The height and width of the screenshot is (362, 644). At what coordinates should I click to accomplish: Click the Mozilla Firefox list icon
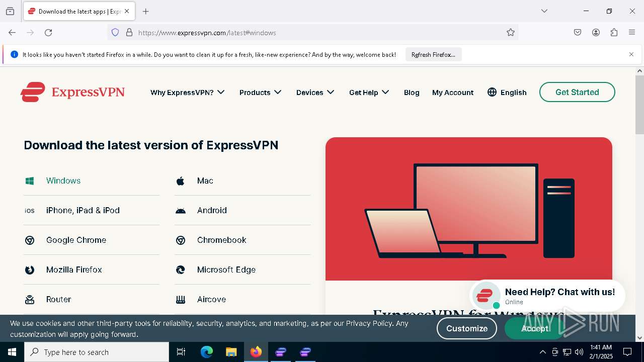pyautogui.click(x=30, y=270)
